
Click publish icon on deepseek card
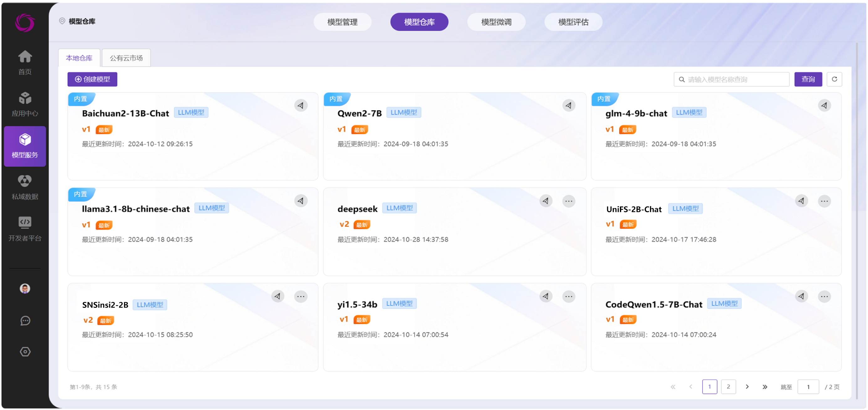(x=546, y=201)
